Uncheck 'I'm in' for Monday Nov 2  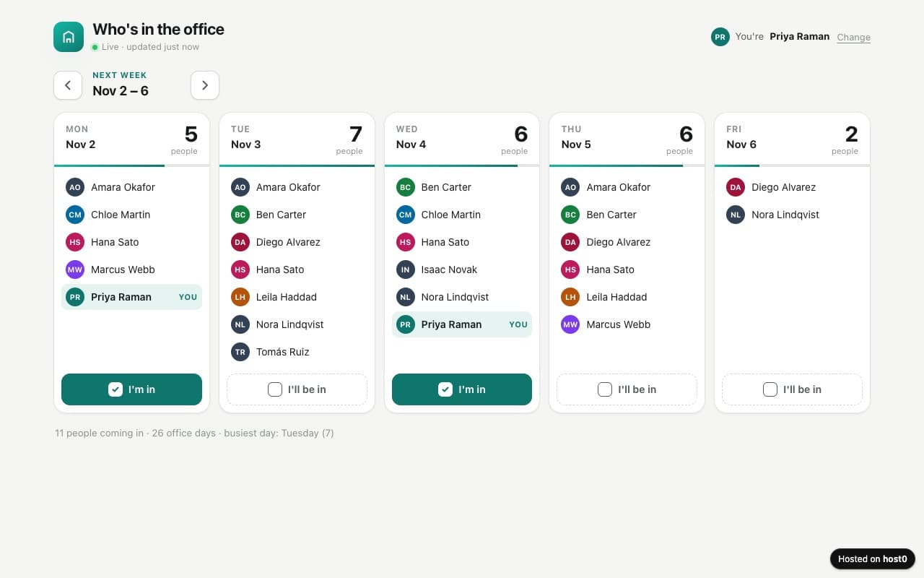point(131,389)
